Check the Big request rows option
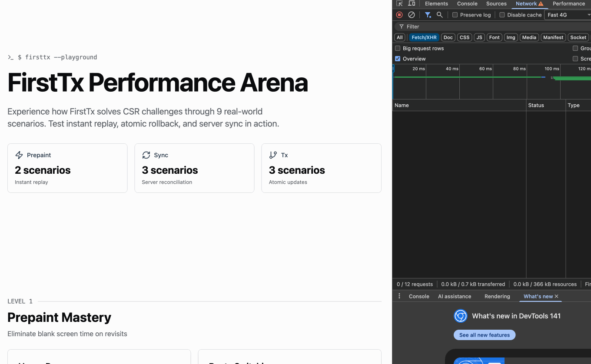 pos(398,48)
